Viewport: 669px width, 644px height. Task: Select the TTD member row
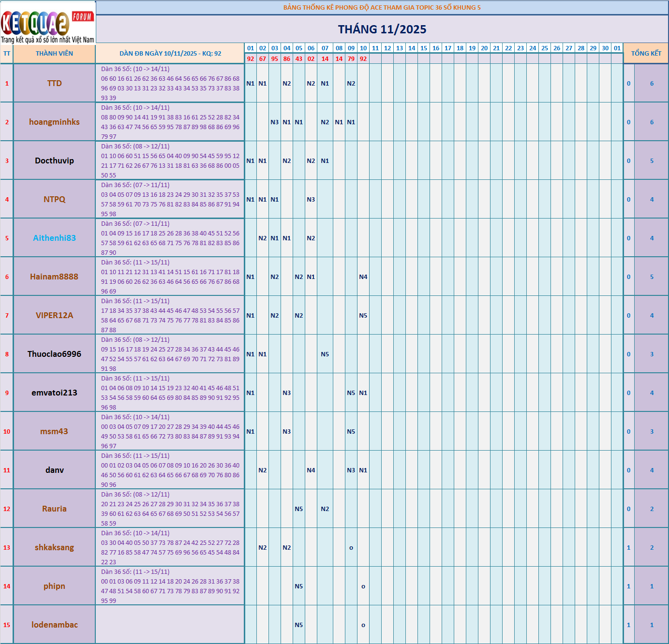(54, 83)
